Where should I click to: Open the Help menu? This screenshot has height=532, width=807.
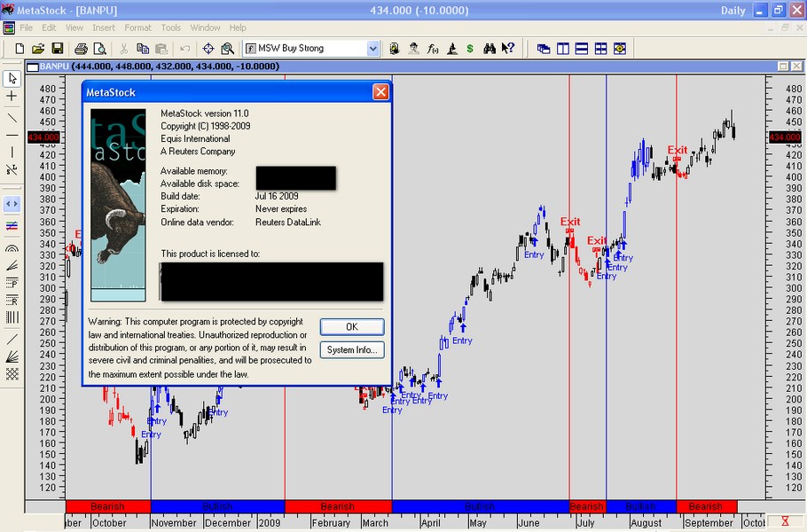coord(238,27)
